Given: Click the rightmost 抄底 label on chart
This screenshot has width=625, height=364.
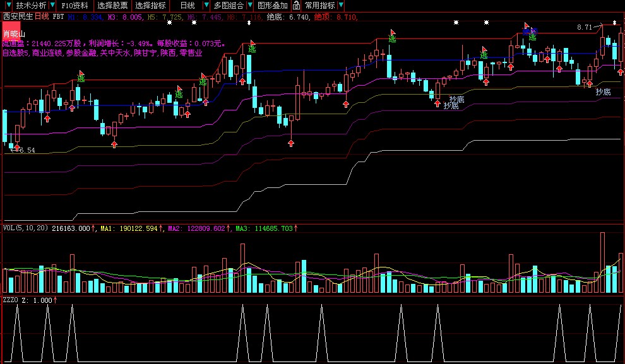Looking at the screenshot, I should pyautogui.click(x=603, y=92).
